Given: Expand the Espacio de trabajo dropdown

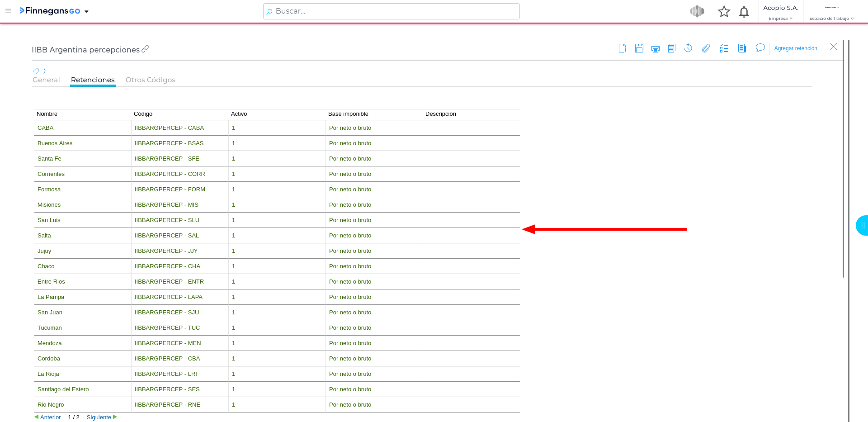Looking at the screenshot, I should 831,19.
